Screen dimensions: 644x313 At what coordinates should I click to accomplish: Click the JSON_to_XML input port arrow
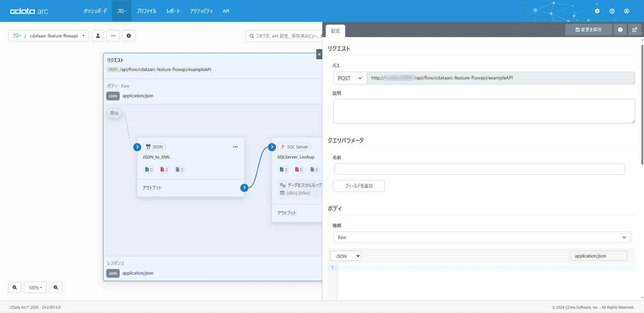pos(137,147)
